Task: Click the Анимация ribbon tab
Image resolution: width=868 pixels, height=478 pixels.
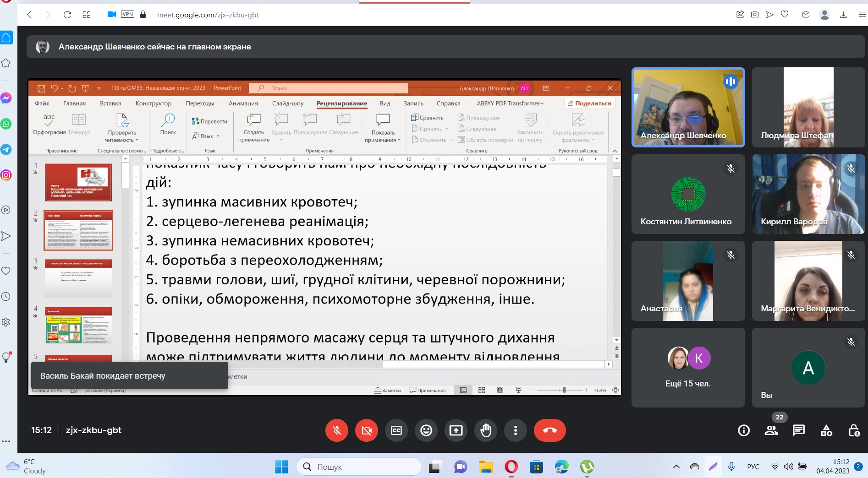Action: (x=243, y=103)
